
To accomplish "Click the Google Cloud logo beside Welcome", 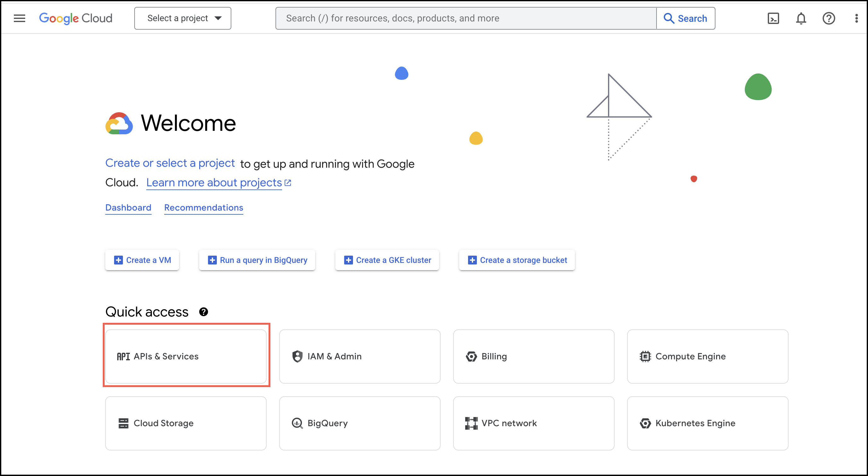I will pyautogui.click(x=119, y=123).
